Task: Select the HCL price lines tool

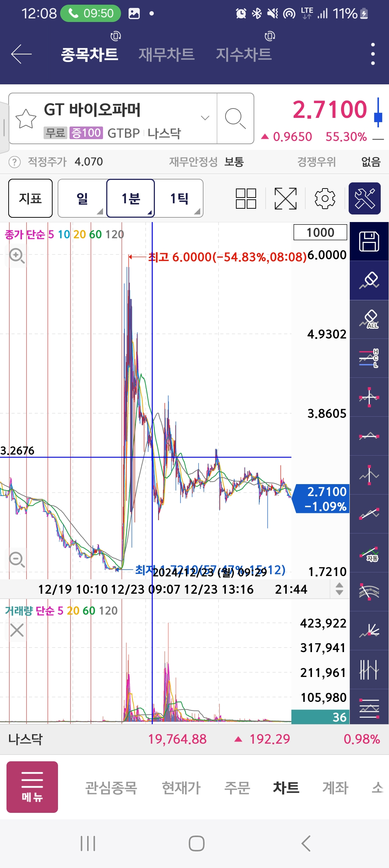Action: click(x=369, y=358)
